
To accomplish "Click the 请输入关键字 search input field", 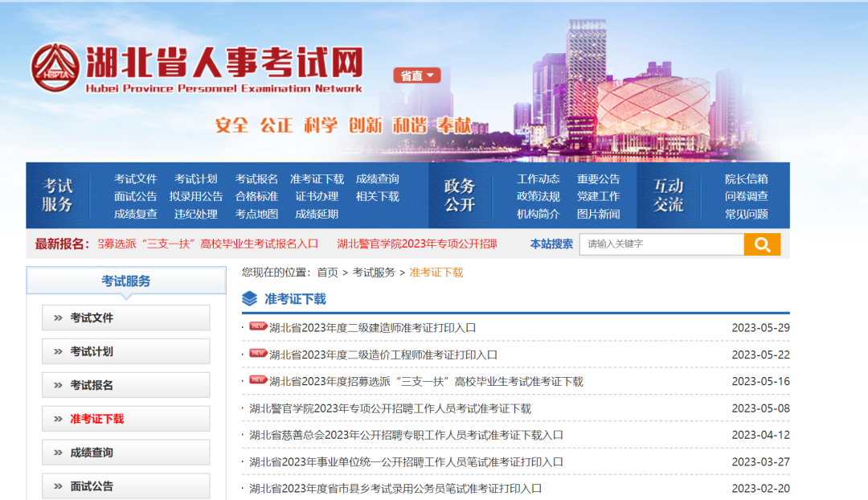I will [661, 244].
